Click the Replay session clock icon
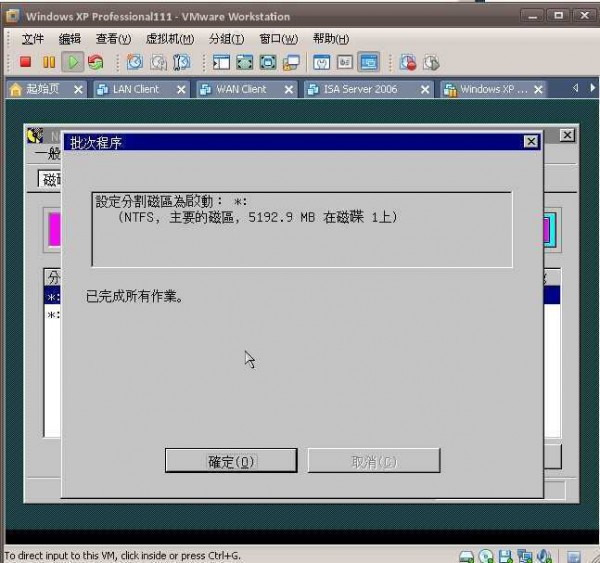600x563 pixels. (x=431, y=62)
